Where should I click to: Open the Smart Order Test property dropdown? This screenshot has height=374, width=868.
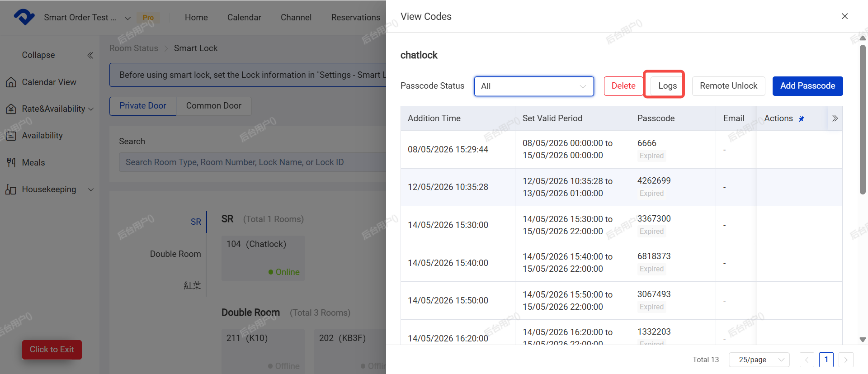coord(87,18)
